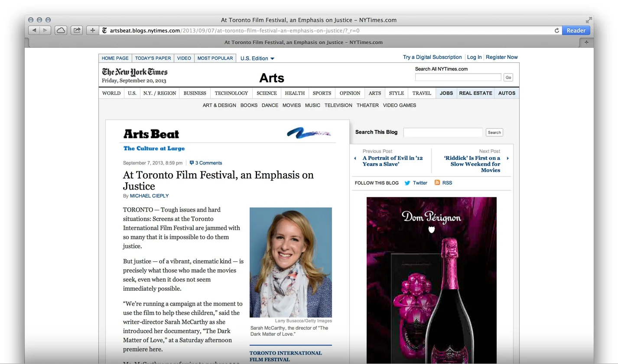Go to previous post using the left arrow

[355, 158]
